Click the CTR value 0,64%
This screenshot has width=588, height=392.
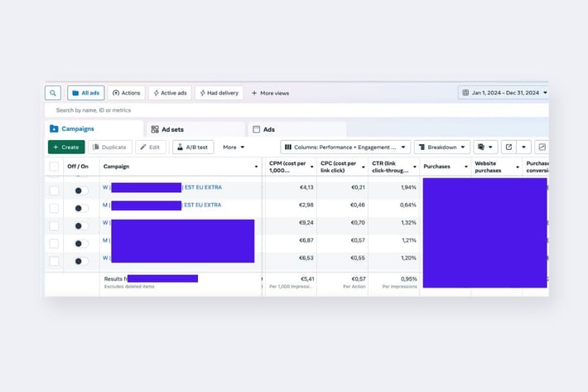(408, 205)
